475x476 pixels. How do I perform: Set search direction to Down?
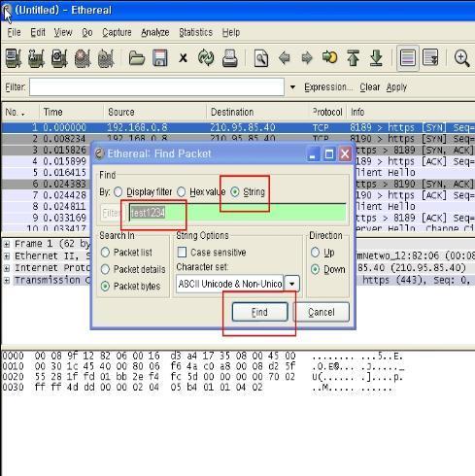click(315, 269)
